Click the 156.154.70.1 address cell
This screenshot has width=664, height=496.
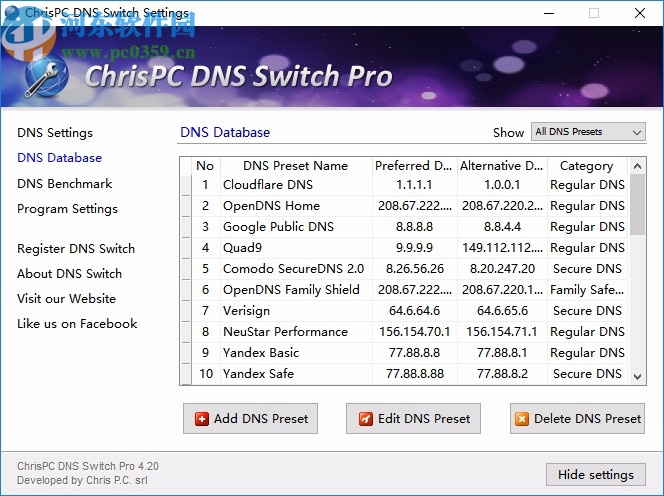[x=415, y=332]
